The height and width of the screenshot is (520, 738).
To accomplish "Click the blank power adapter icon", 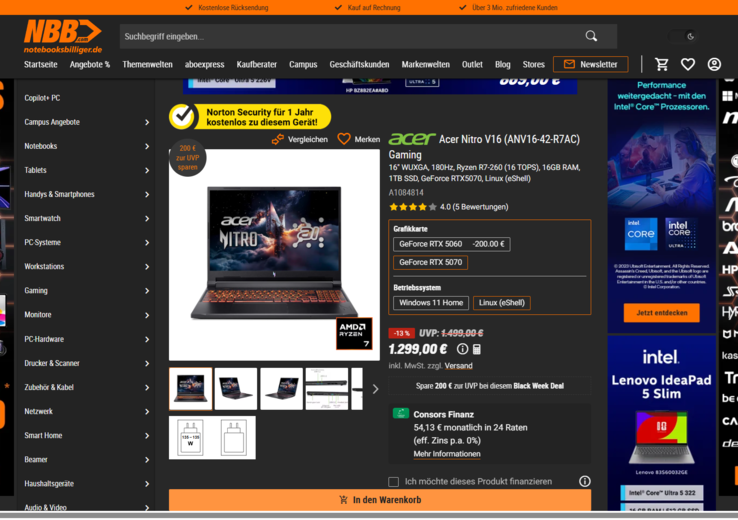I will pos(234,438).
